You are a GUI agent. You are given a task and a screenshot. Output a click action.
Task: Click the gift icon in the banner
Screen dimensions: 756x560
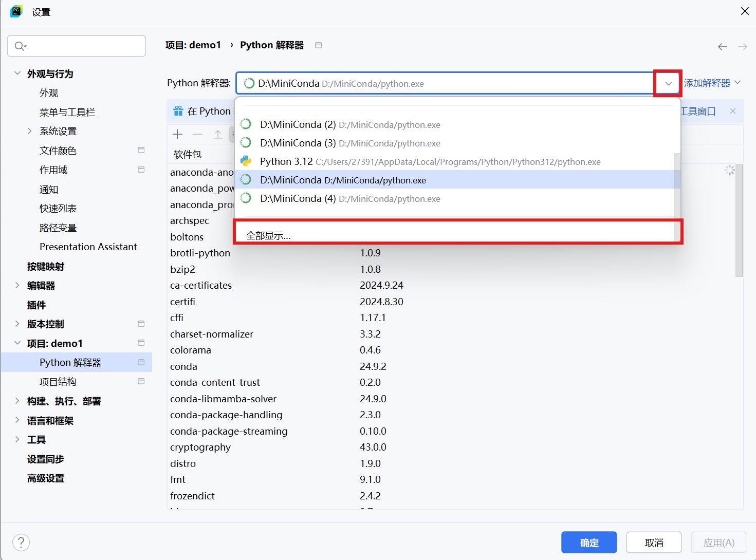[x=178, y=111]
